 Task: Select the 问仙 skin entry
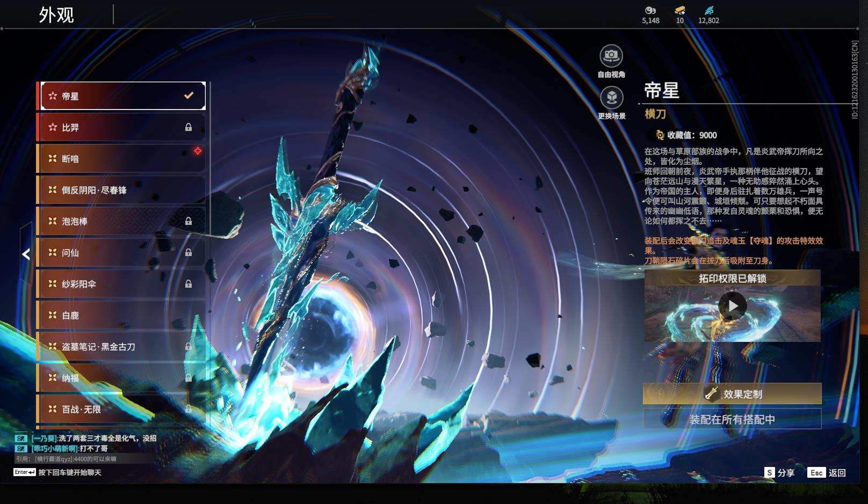point(122,252)
